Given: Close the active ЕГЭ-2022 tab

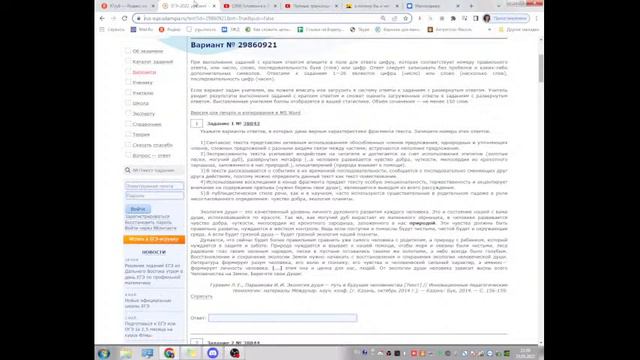Looking at the screenshot, I should click(214, 6).
